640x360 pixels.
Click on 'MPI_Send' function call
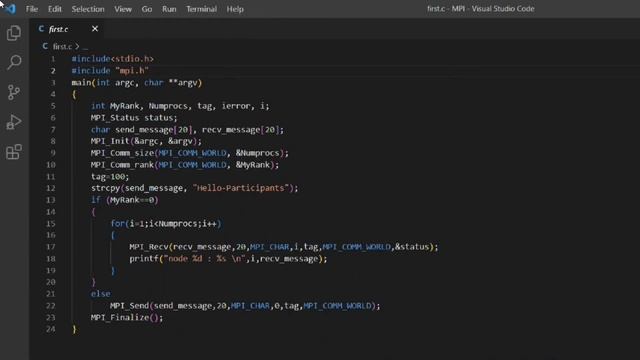(x=129, y=306)
